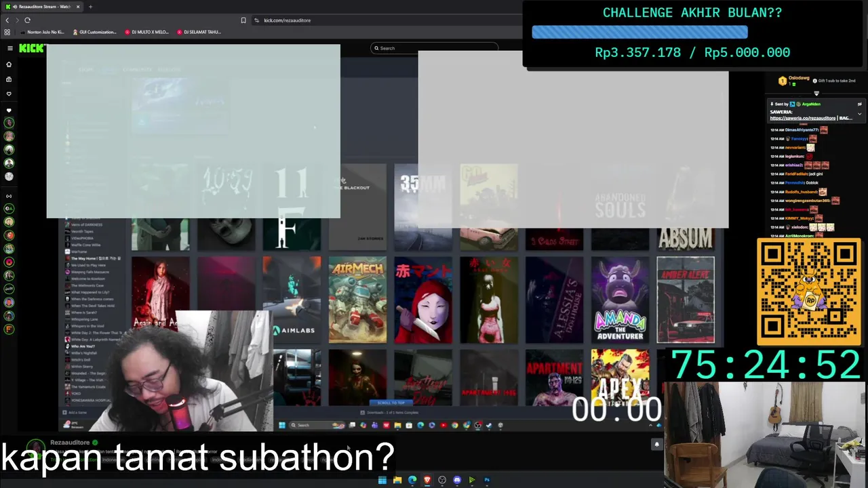The width and height of the screenshot is (868, 488).
Task: Click the notification bell below the stream
Action: pos(656,445)
